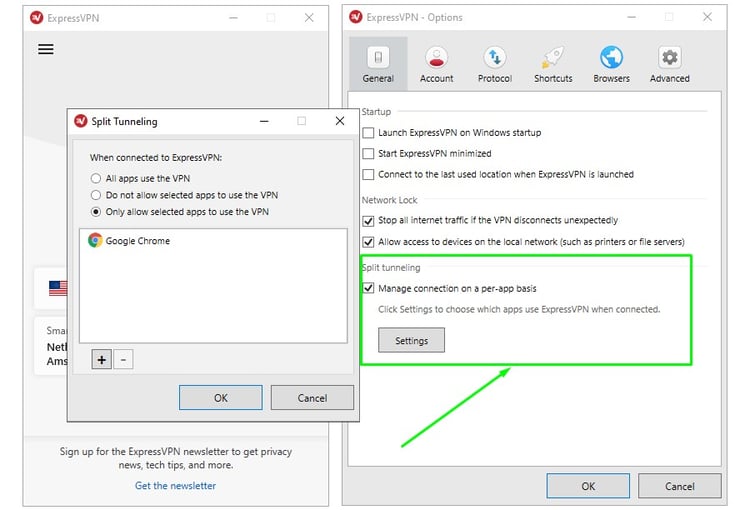Uncheck Manage connection on a per-app basis

tap(368, 288)
